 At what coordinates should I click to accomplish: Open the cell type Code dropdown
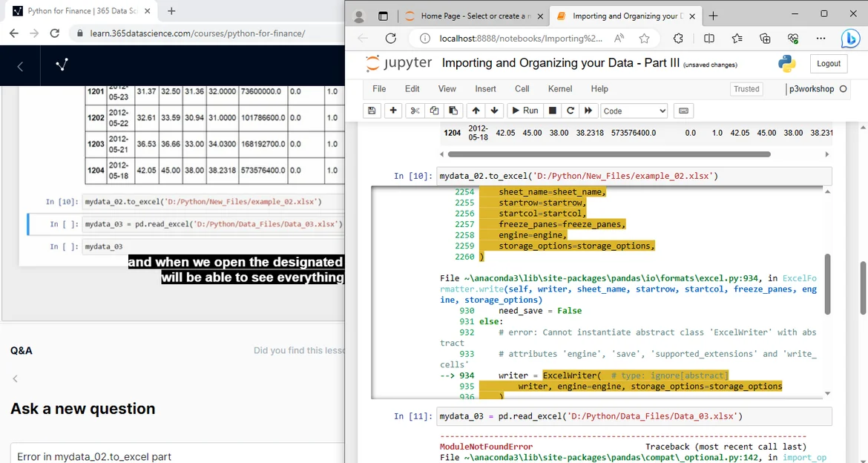(x=634, y=111)
